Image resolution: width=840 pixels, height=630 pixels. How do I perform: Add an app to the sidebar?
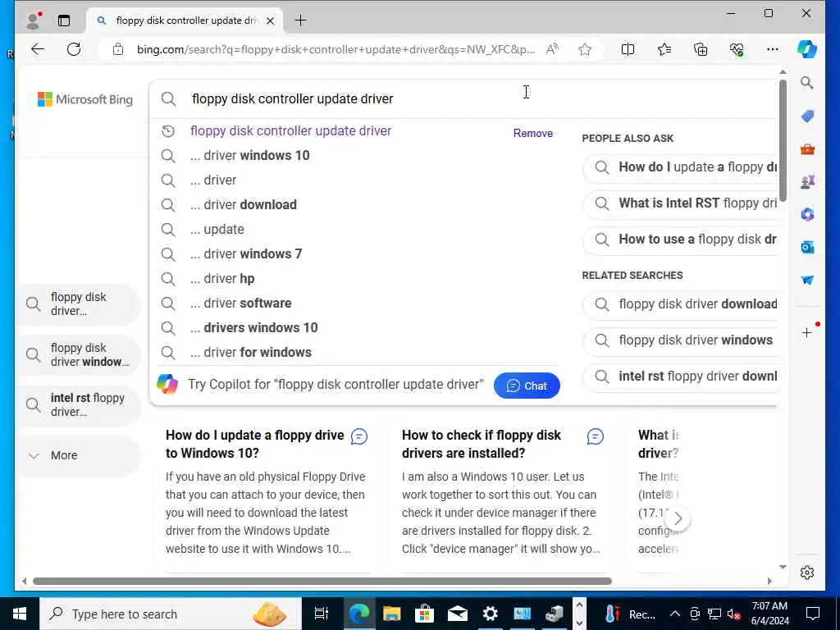[807, 333]
